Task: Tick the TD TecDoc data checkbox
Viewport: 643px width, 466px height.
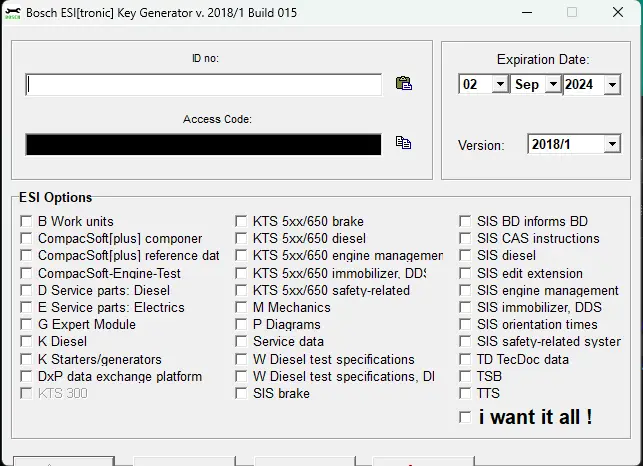Action: coord(466,360)
